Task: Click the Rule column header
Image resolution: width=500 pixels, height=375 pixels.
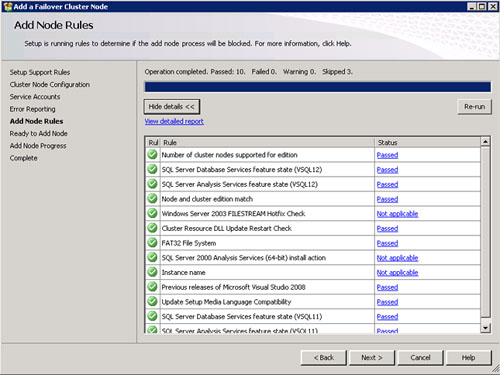Action: click(267, 142)
